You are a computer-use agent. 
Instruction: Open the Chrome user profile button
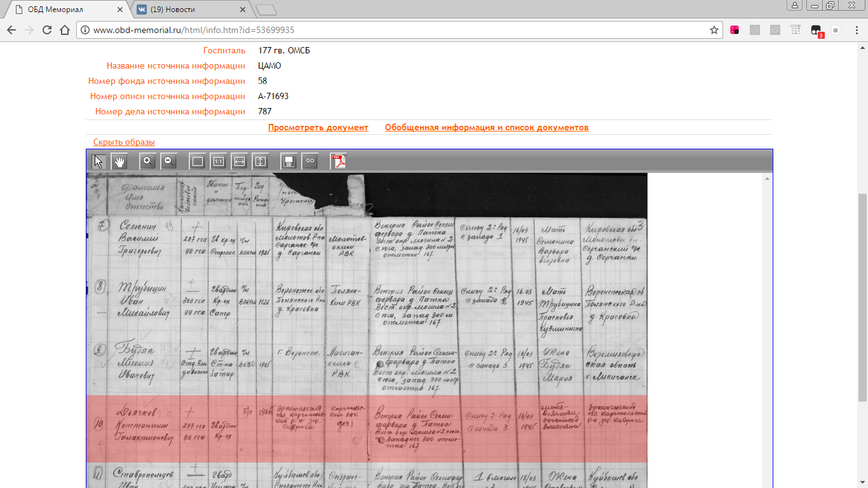pyautogui.click(x=795, y=6)
